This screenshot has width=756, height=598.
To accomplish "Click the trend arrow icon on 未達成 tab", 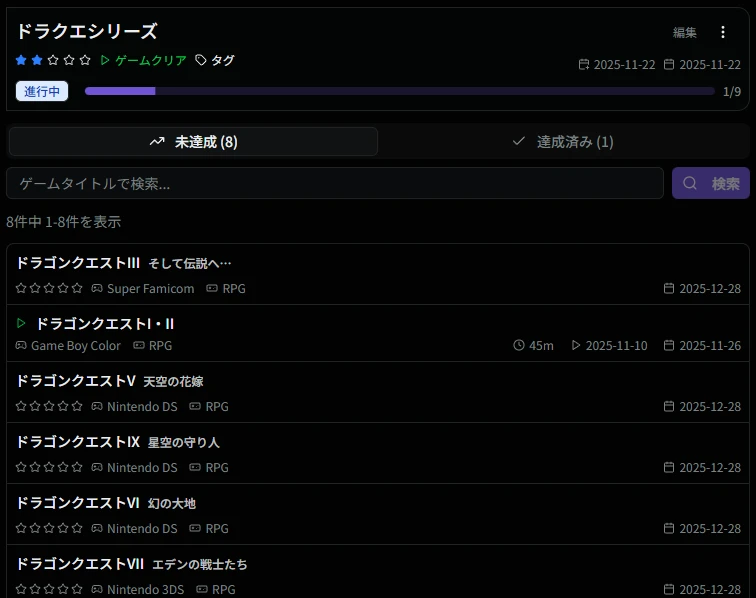I will pos(157,142).
